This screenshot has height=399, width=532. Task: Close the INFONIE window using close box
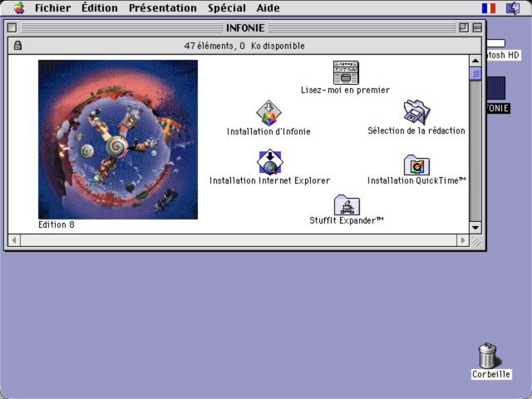coord(12,27)
